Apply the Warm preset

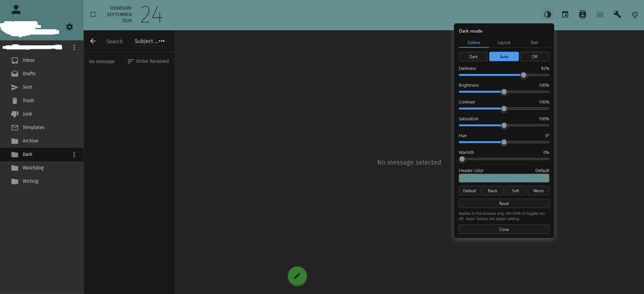coord(538,191)
